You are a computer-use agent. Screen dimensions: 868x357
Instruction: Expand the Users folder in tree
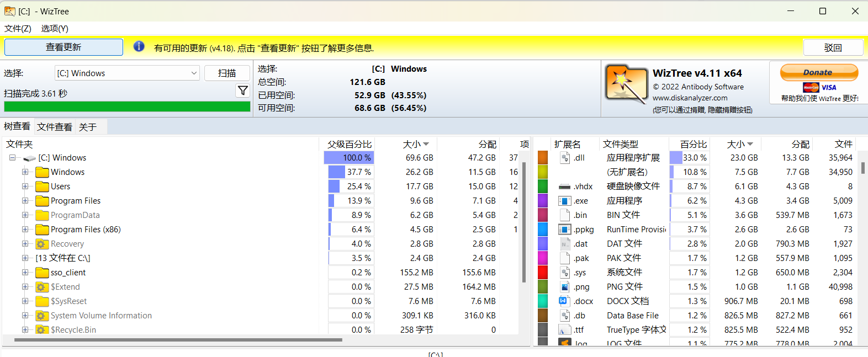tap(25, 187)
